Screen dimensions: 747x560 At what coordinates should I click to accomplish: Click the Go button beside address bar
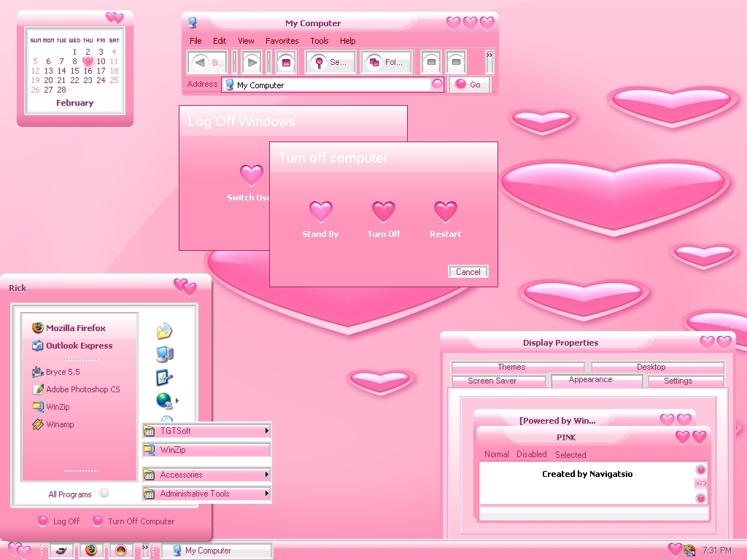pyautogui.click(x=469, y=85)
